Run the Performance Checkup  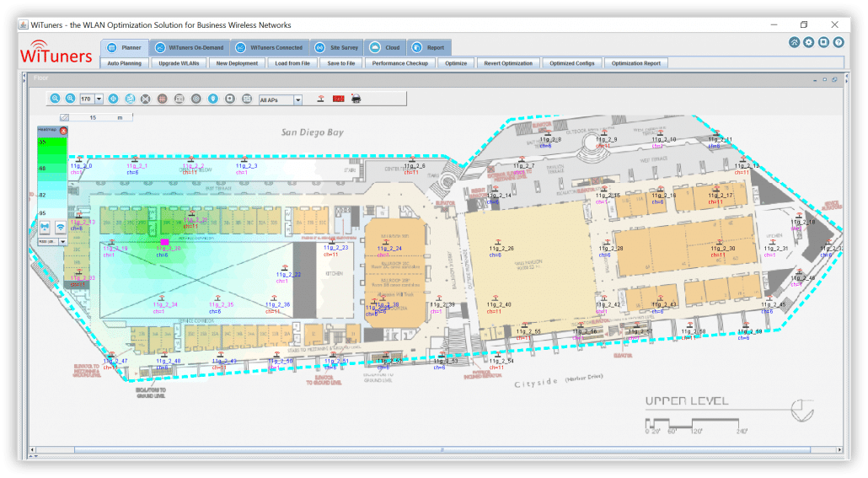click(x=400, y=63)
